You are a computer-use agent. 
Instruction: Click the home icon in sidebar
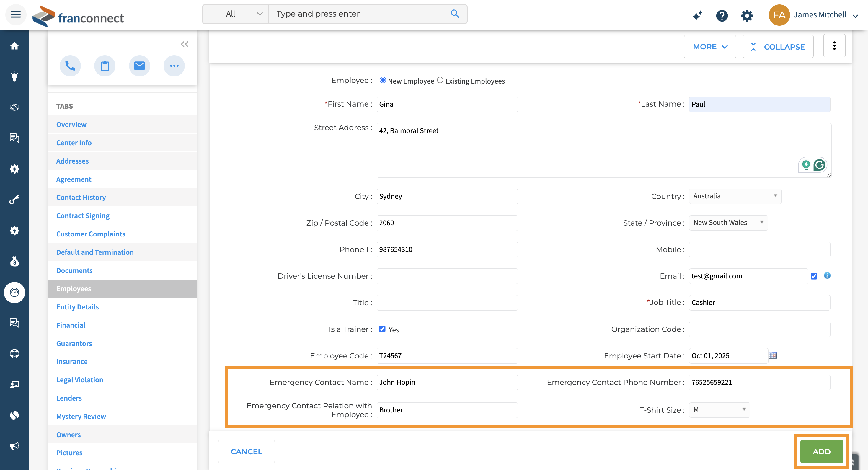coord(14,46)
